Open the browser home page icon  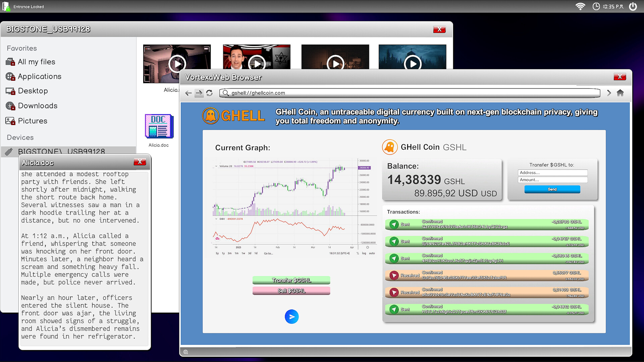[x=620, y=93]
